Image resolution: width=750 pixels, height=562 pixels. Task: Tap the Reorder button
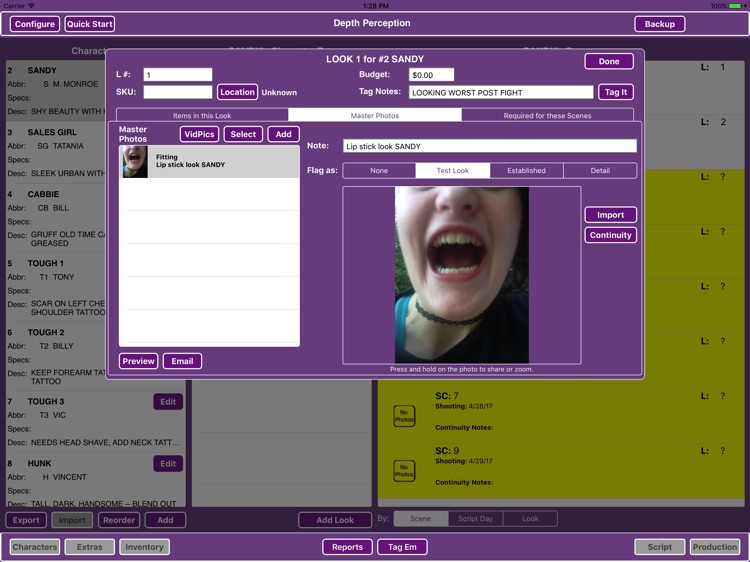[119, 520]
